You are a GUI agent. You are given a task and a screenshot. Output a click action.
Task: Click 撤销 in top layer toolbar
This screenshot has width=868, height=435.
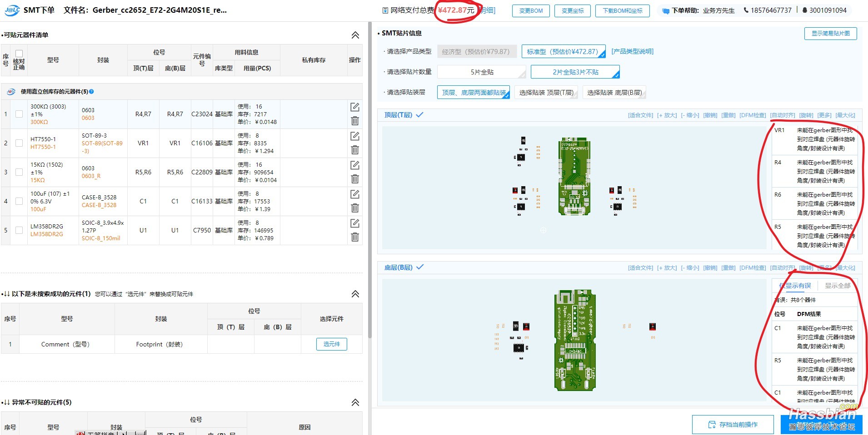[710, 115]
